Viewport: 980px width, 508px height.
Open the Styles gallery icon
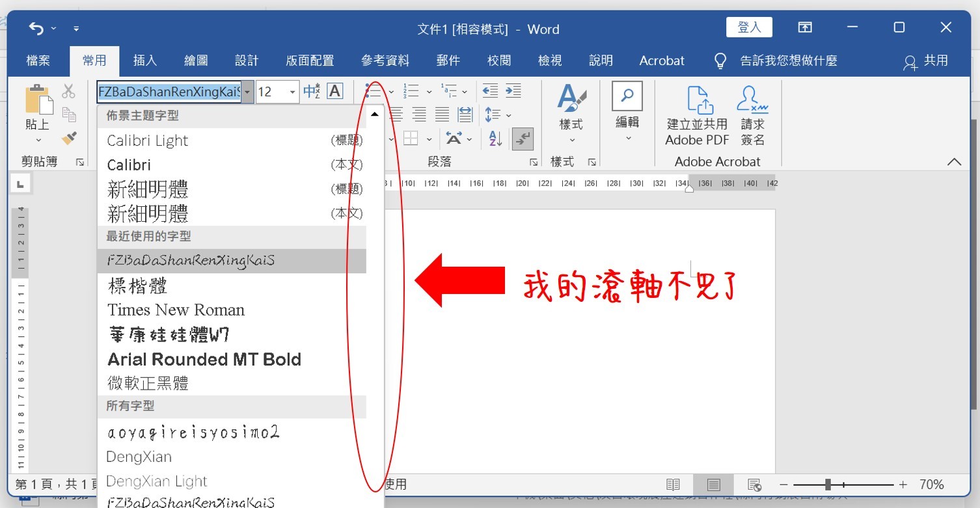(571, 98)
